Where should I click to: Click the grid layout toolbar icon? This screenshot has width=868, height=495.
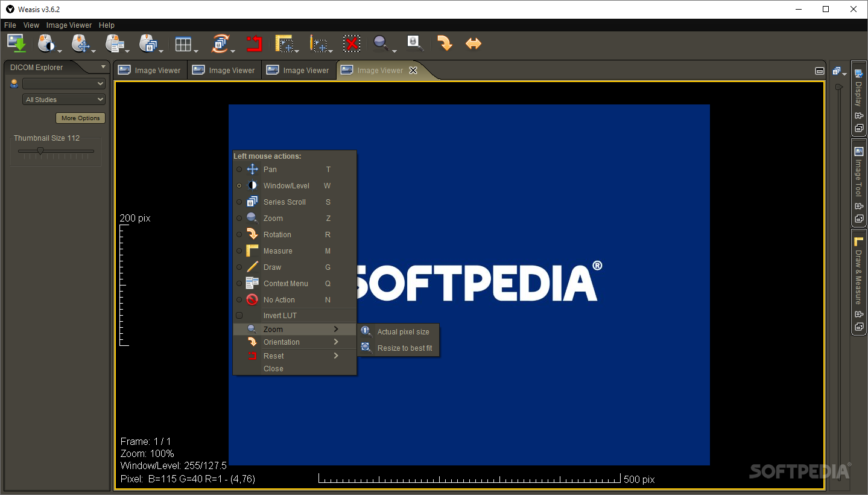point(183,43)
